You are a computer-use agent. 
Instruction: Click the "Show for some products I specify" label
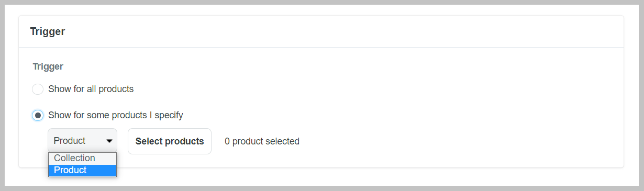click(116, 115)
